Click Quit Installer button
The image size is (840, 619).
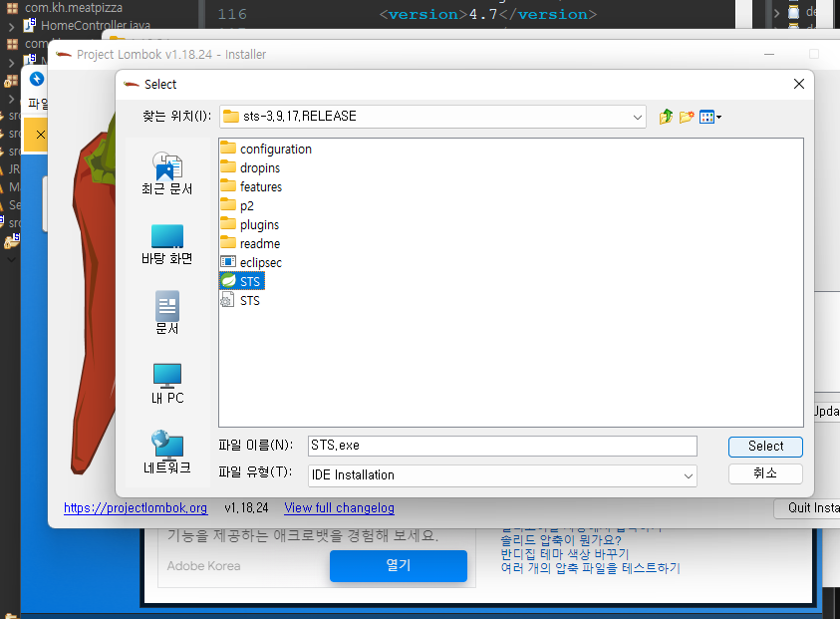coord(807,508)
